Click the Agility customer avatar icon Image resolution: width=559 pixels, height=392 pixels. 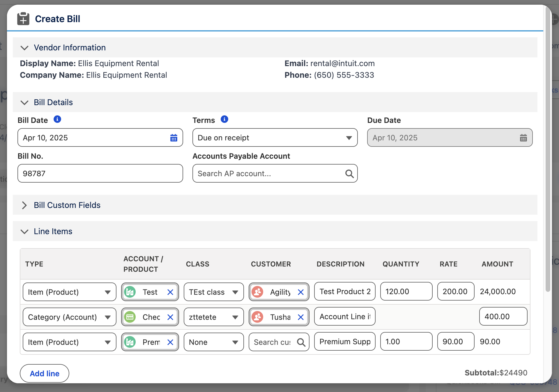point(258,292)
